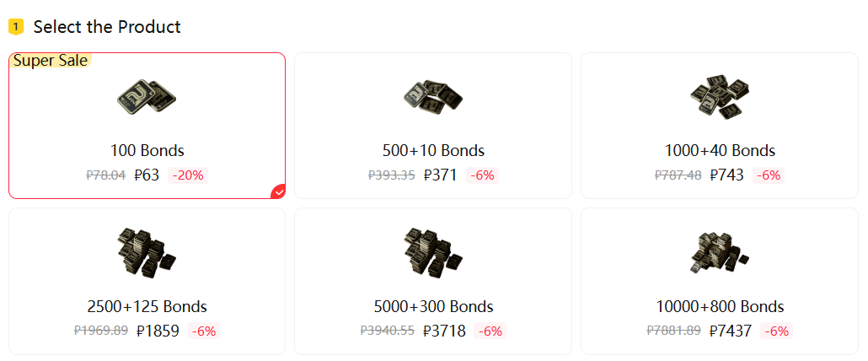Click the 100 Bonds product name
The width and height of the screenshot is (868, 361).
click(147, 151)
